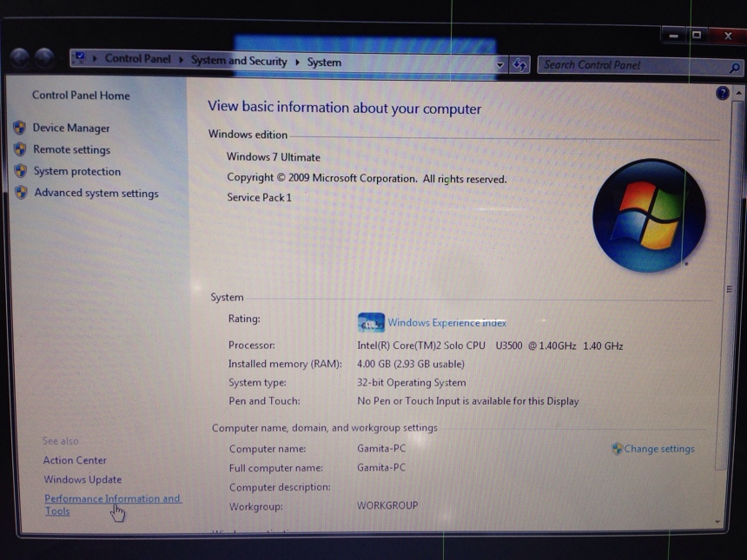This screenshot has width=747, height=560.
Task: Open Windows Update under See also
Action: [83, 479]
